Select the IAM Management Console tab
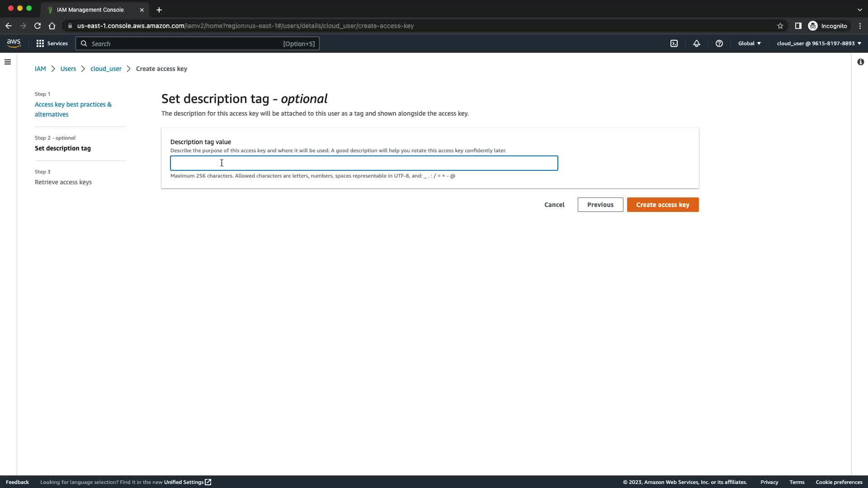The image size is (868, 488). (90, 9)
